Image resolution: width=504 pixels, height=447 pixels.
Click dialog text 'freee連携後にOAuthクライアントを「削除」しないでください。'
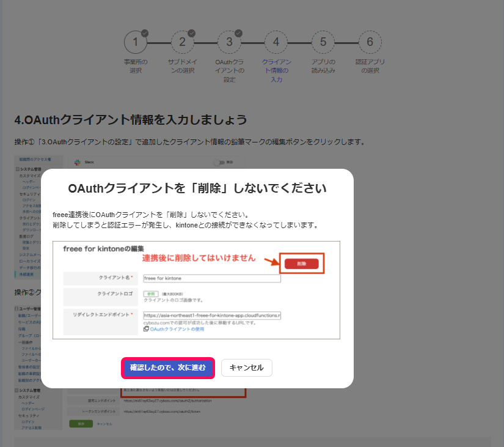pos(151,215)
